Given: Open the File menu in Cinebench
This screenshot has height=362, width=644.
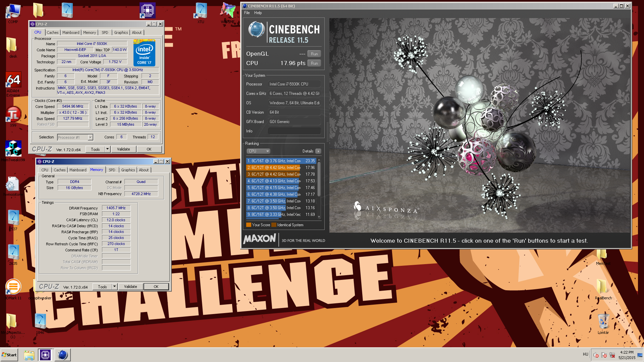Looking at the screenshot, I should point(247,13).
